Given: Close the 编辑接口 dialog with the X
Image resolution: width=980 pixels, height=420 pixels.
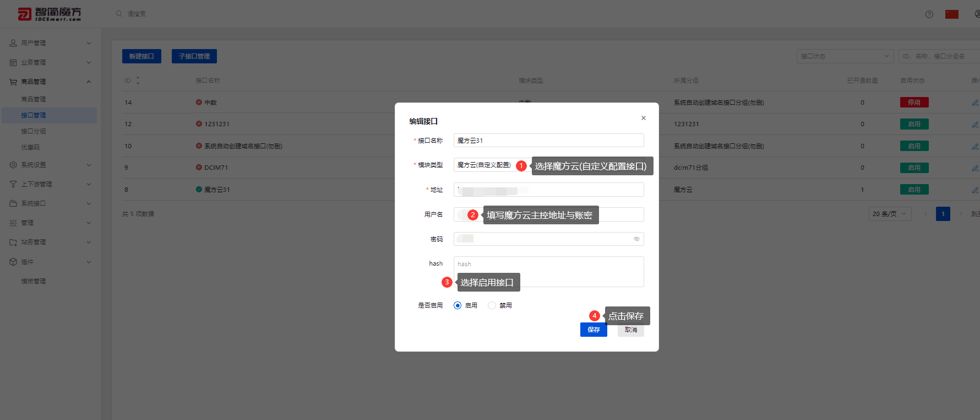Looking at the screenshot, I should 644,118.
